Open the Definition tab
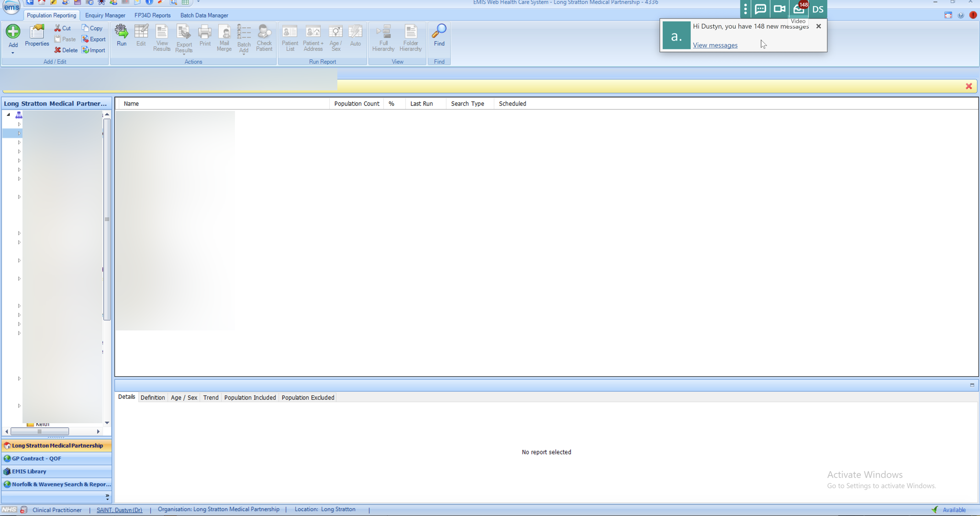The height and width of the screenshot is (516, 980). click(x=153, y=397)
